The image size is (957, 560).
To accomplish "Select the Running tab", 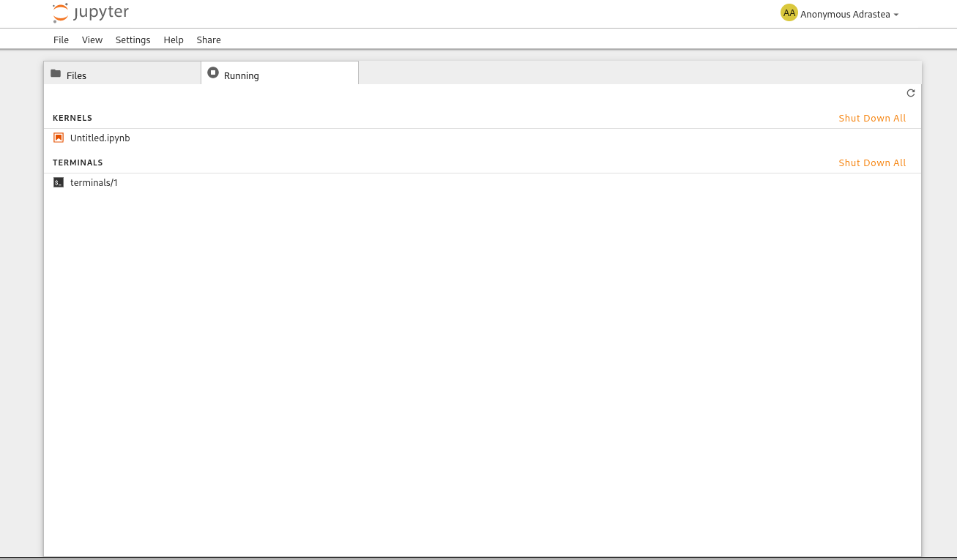I will pos(280,73).
